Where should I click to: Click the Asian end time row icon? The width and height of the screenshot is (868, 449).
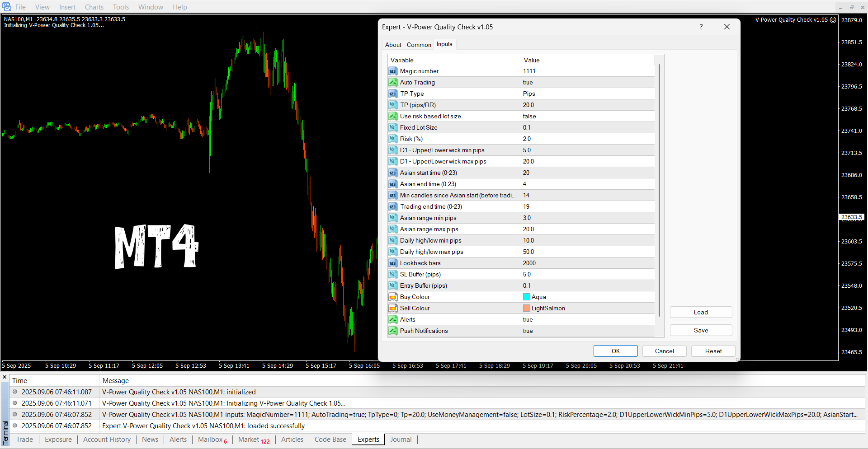pos(393,184)
